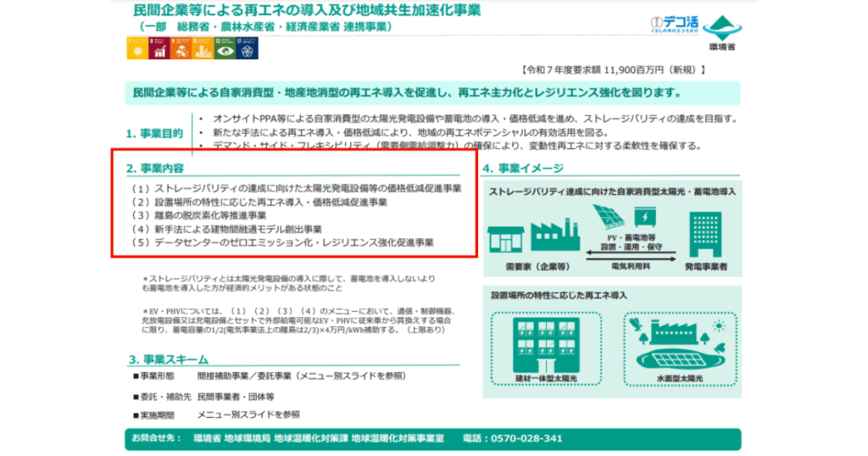The image size is (868, 456).
Task: Click the green banner sentence about 再エネ主力化とレジリエンス強化
Action: tap(407, 93)
